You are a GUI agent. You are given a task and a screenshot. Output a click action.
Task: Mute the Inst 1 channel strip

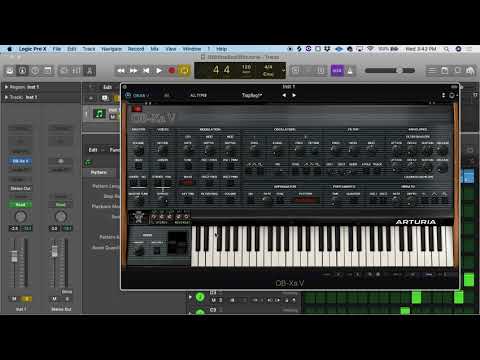(14, 299)
